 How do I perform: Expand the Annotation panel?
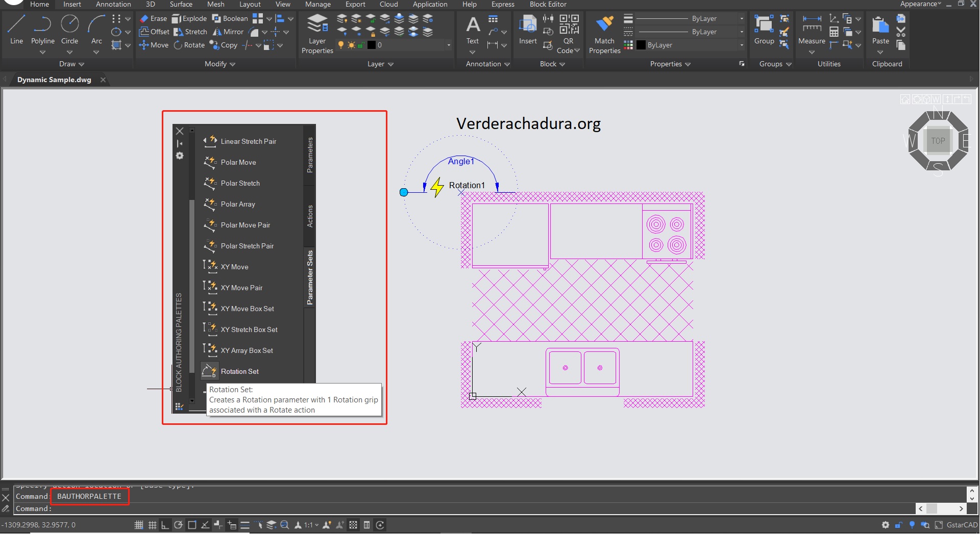coord(488,64)
